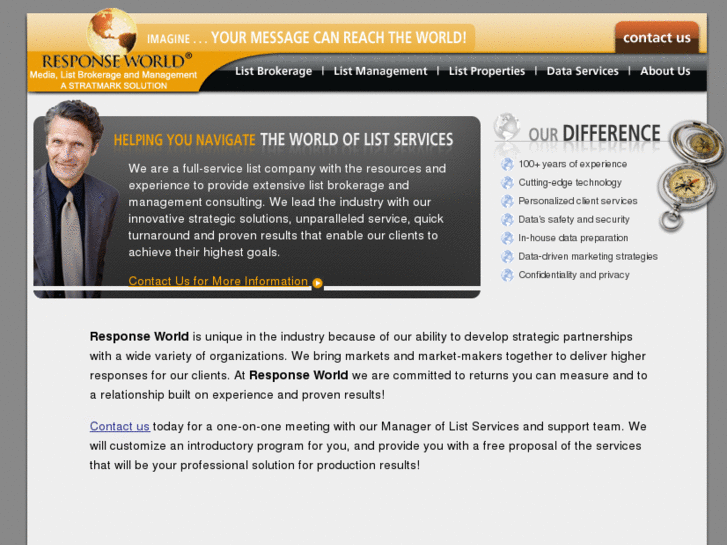Click globe bullet beside Data-driven marketing strategies
Image resolution: width=727 pixels, height=545 pixels.
(507, 256)
